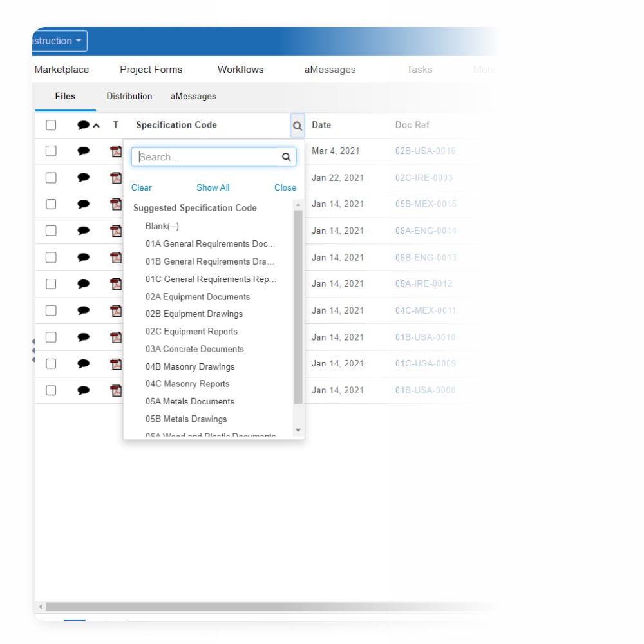Click the PDF file icon in the Mar 4, 2021 row
This screenshot has width=644, height=644.
point(116,151)
